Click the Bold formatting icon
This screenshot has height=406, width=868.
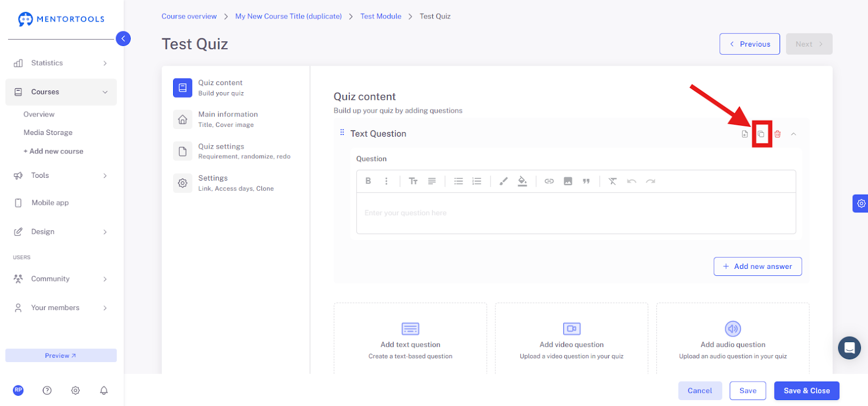pyautogui.click(x=368, y=181)
